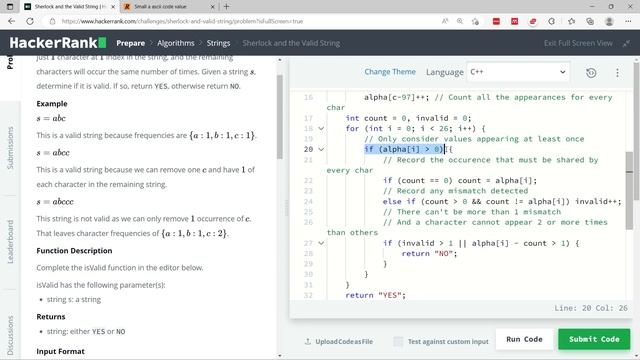Close the Small a ascii code value tab
This screenshot has width=640, height=360.
[x=213, y=7]
